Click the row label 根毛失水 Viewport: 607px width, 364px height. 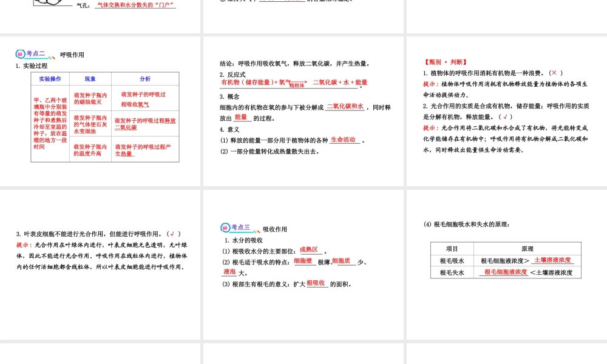[452, 273]
